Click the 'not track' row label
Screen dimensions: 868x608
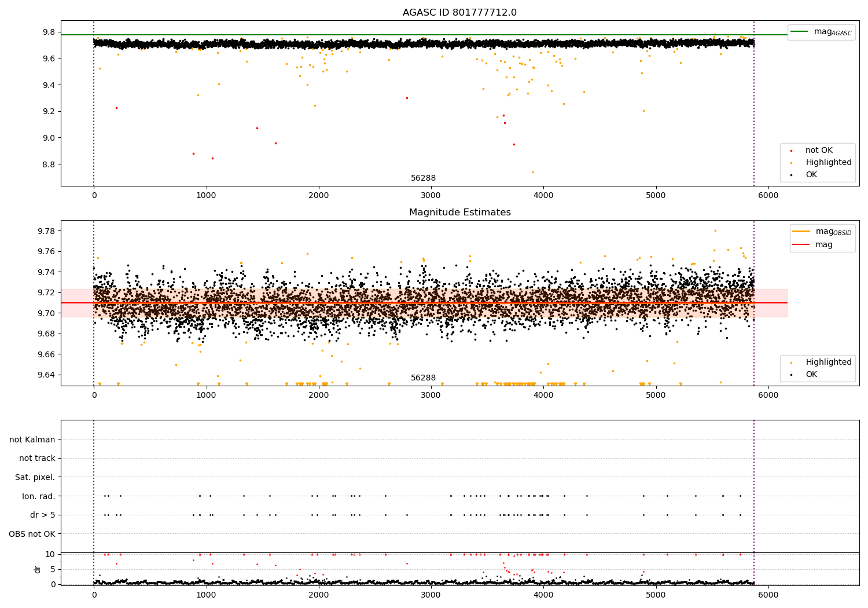pyautogui.click(x=37, y=459)
